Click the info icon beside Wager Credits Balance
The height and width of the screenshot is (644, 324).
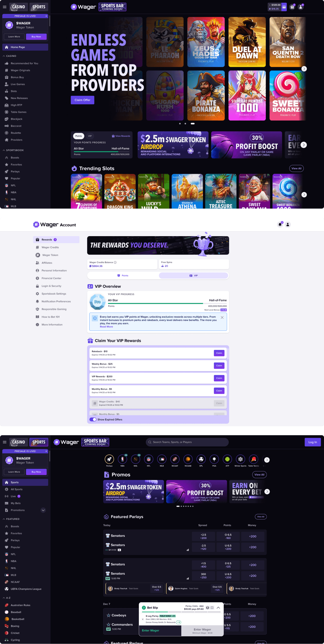click(x=115, y=262)
